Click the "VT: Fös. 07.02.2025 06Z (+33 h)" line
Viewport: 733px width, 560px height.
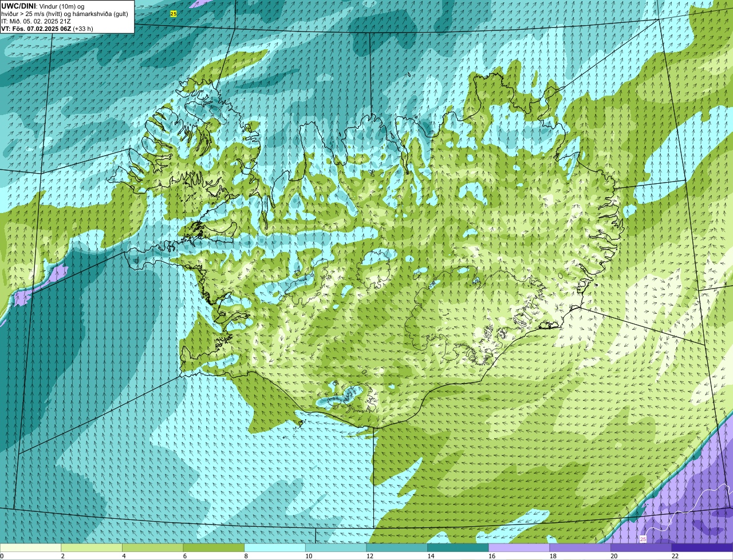point(47,29)
